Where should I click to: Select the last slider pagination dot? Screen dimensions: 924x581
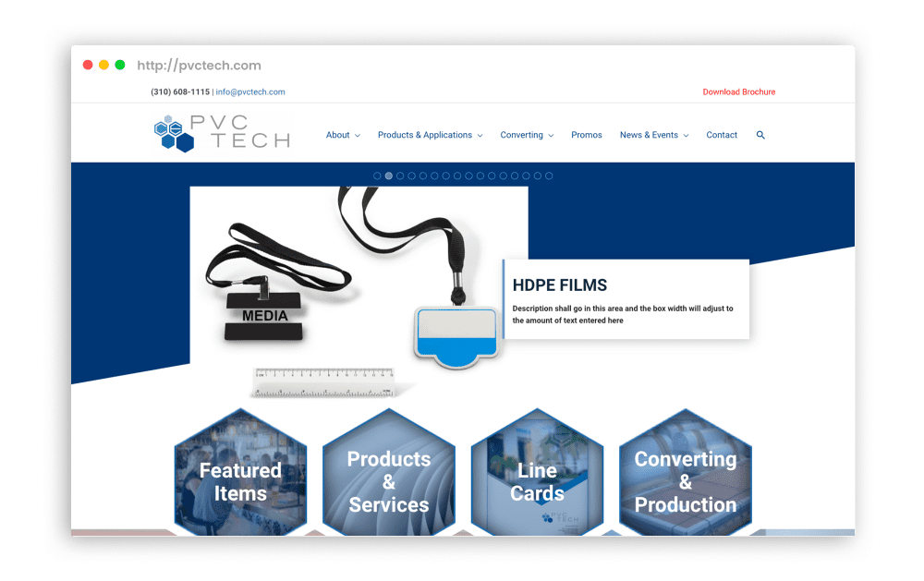click(x=549, y=176)
